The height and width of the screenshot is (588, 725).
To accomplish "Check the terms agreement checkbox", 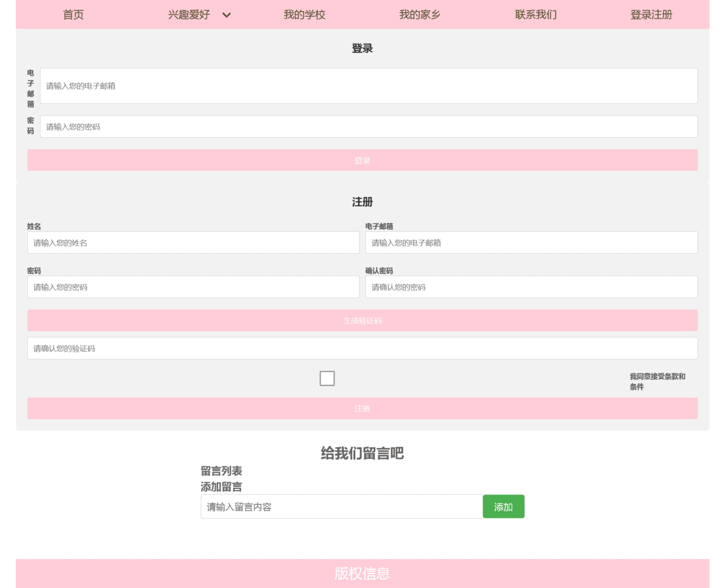I will point(327,378).
